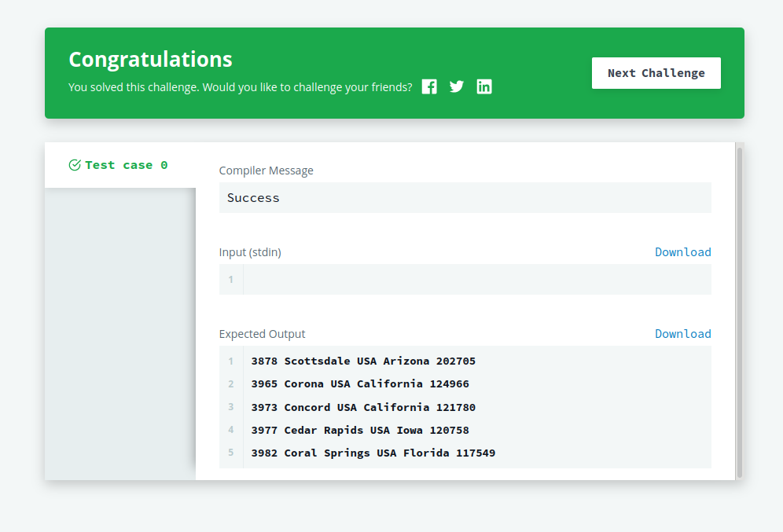
Task: Open the Facebook icon in the banner
Action: click(x=429, y=86)
